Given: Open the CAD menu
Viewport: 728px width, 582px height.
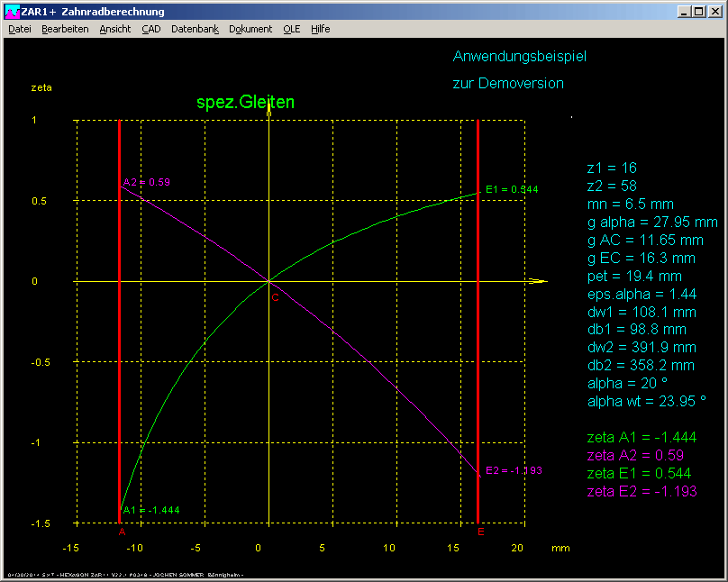Looking at the screenshot, I should pyautogui.click(x=150, y=29).
